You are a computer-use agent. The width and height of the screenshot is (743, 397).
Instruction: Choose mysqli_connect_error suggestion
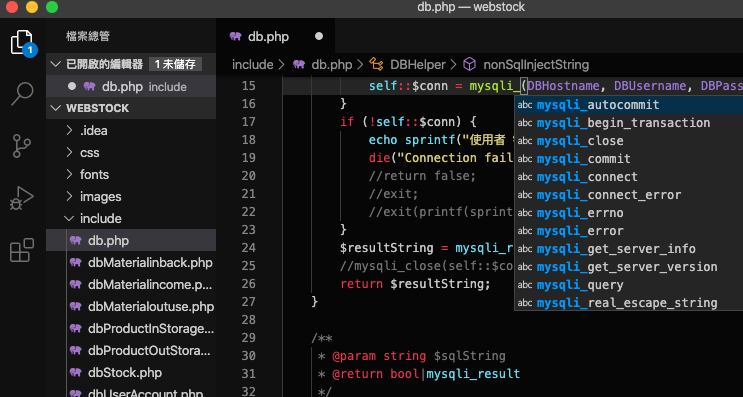[x=629, y=195]
